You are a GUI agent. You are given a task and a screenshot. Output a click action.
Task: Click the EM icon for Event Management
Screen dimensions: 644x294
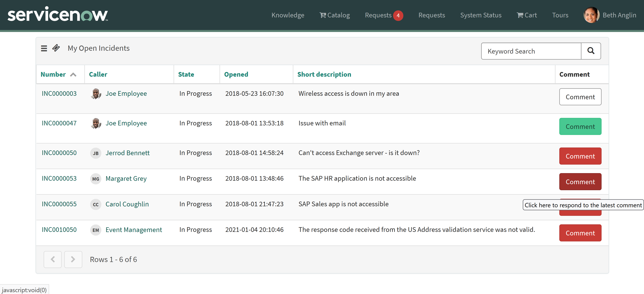(95, 230)
